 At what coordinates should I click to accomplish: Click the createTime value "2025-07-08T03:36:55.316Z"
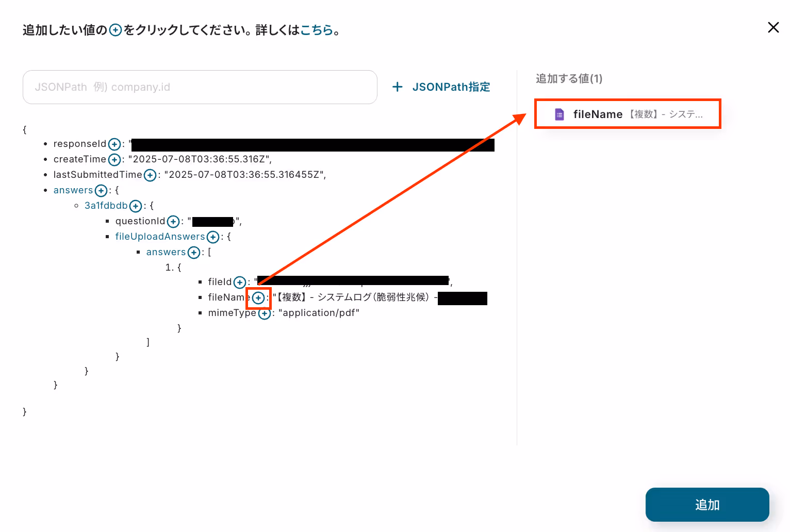point(200,159)
